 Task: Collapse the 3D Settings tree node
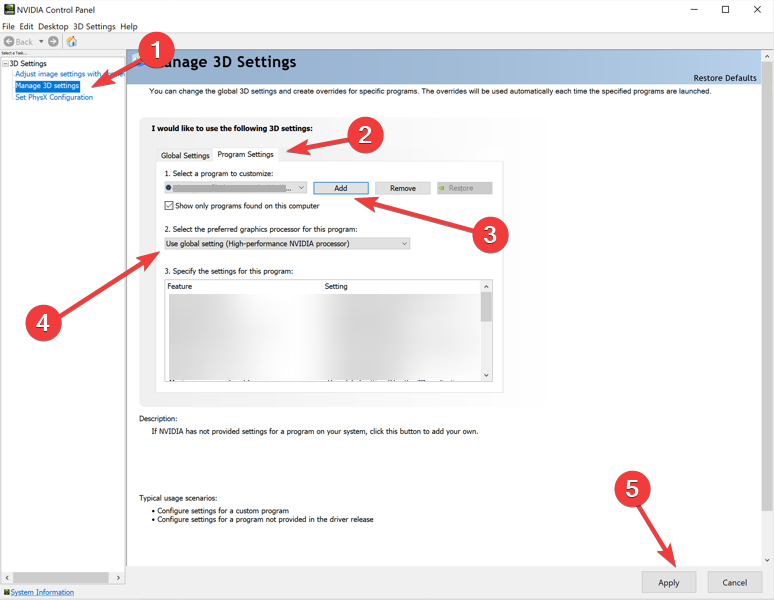pos(6,64)
